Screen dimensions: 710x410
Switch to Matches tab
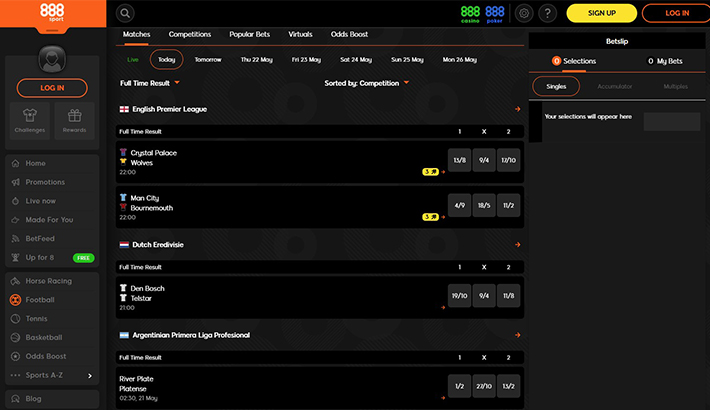(136, 34)
